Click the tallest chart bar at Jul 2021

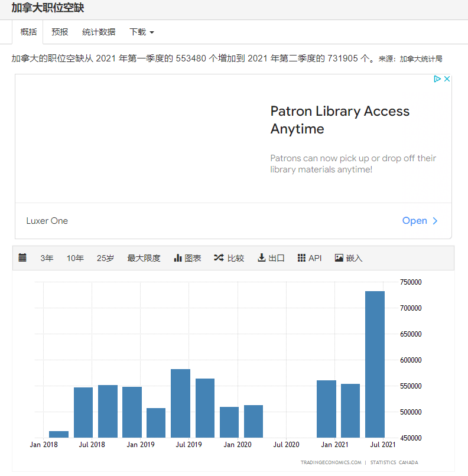tap(375, 364)
